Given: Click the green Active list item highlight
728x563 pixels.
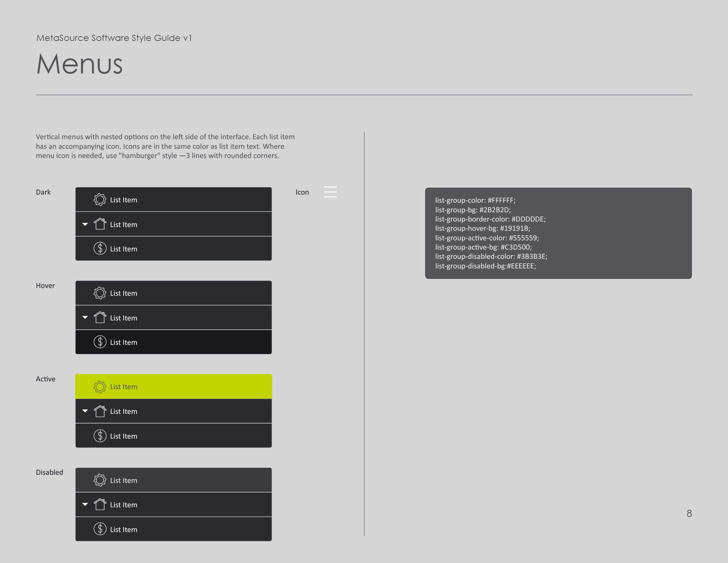Looking at the screenshot, I should (173, 386).
